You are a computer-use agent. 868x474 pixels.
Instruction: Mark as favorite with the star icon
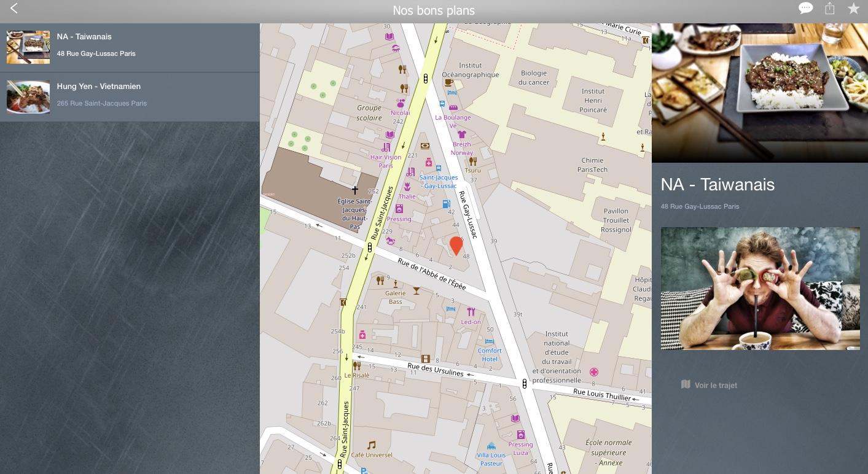pyautogui.click(x=853, y=8)
